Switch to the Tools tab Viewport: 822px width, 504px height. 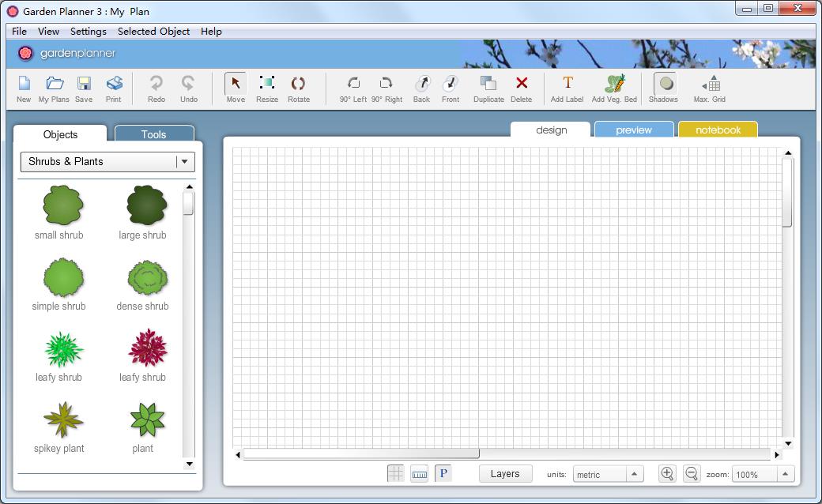153,134
